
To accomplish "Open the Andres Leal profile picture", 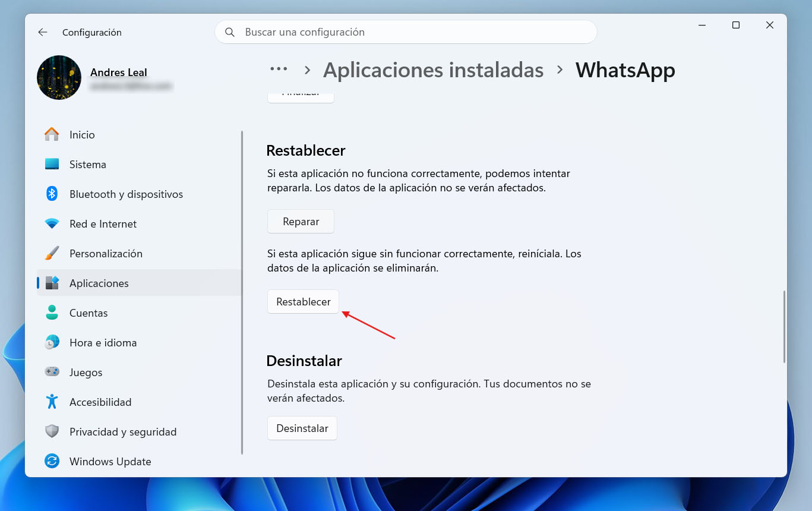I will [59, 78].
